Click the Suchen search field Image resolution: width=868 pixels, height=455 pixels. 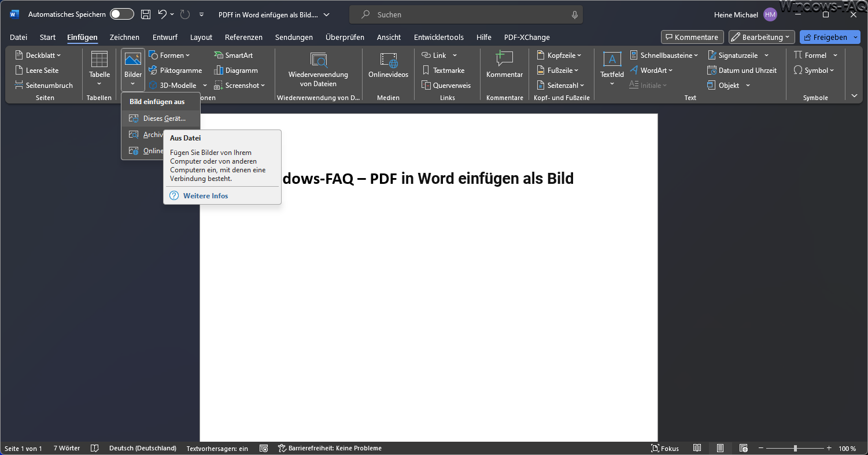[x=466, y=14]
